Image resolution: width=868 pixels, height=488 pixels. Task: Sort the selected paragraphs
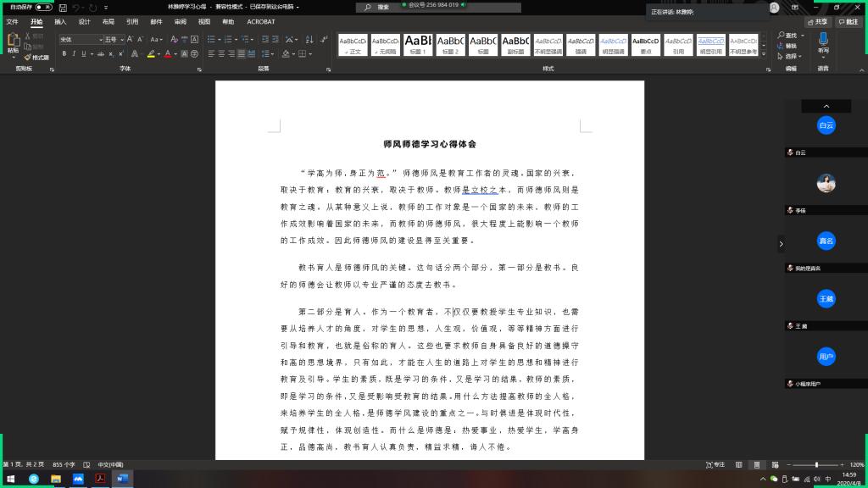pos(309,39)
